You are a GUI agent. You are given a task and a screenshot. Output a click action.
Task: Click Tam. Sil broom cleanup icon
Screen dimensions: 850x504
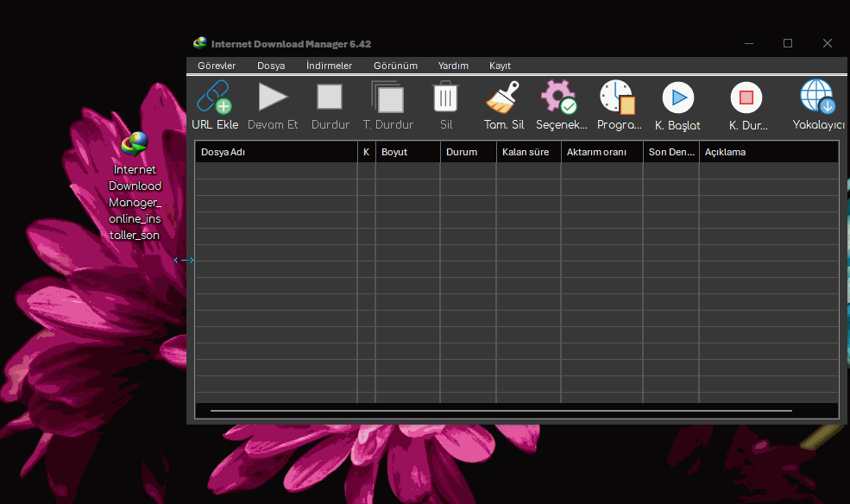coord(503,98)
